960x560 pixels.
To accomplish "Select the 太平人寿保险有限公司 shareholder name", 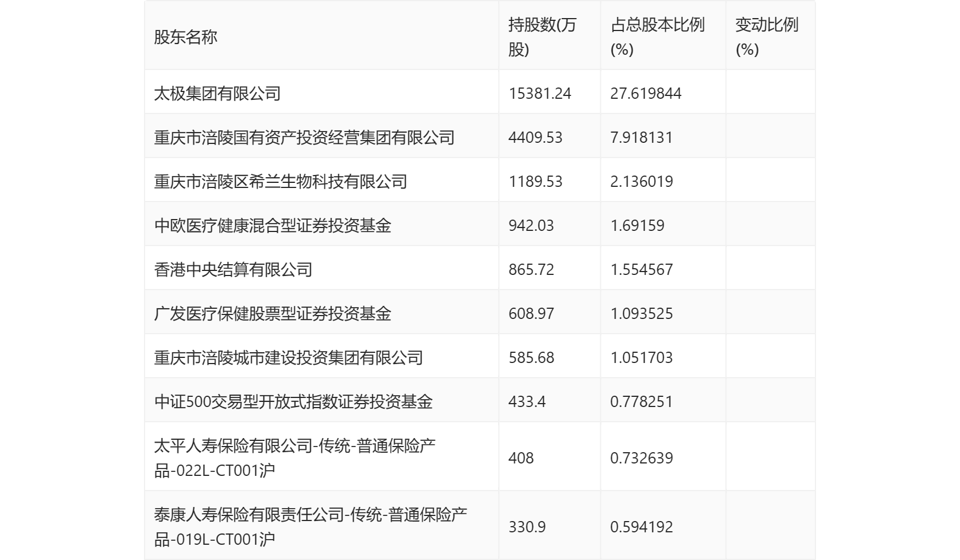I will click(295, 458).
